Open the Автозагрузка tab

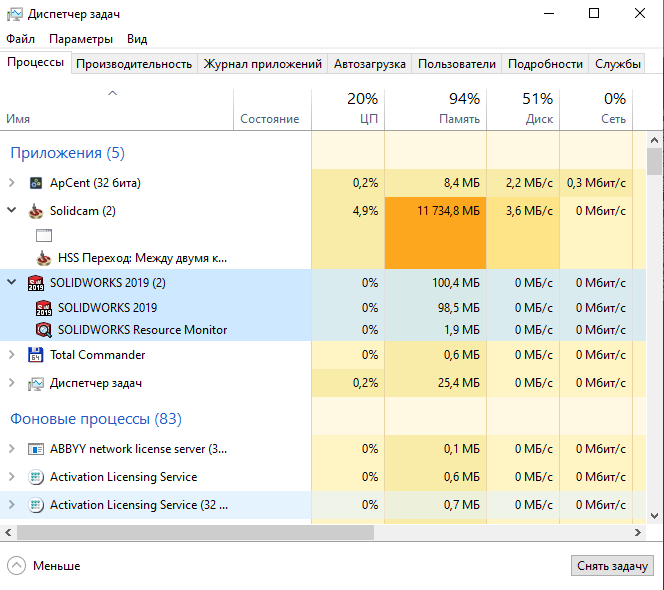click(369, 63)
